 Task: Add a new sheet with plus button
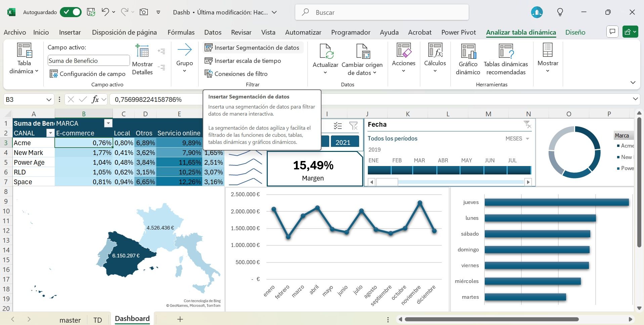tap(180, 319)
